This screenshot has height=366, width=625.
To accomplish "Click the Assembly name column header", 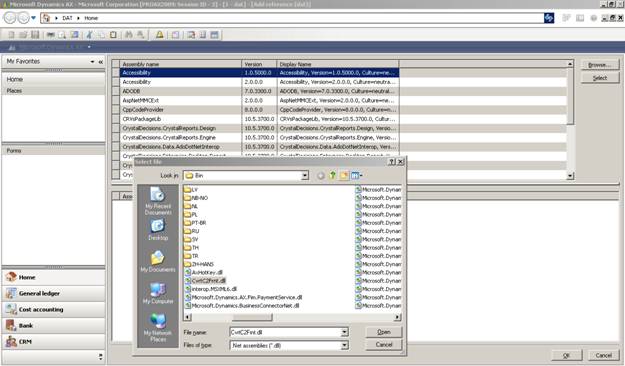I will (x=181, y=64).
